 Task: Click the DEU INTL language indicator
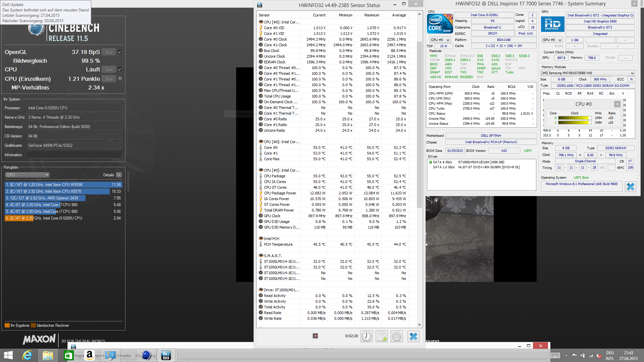pos(610,356)
